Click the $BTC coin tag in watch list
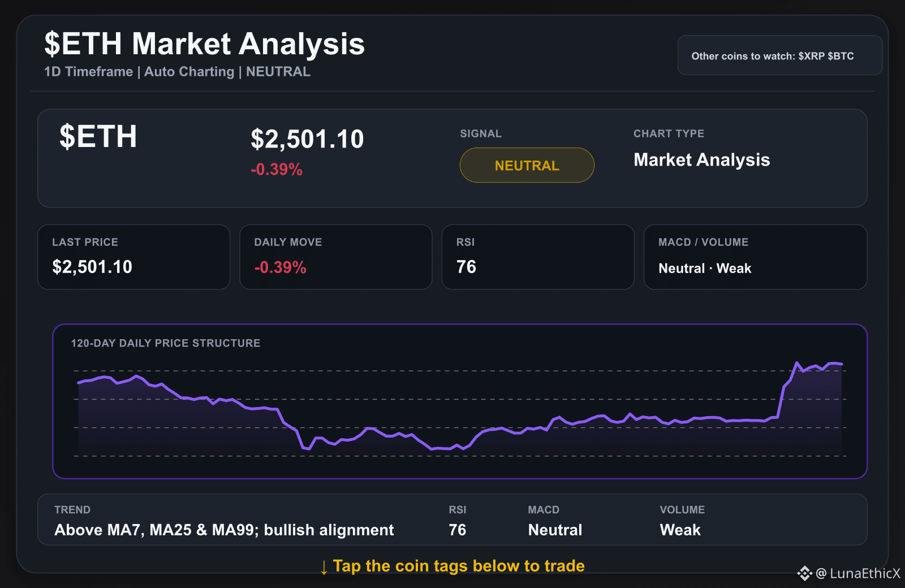The image size is (905, 588). (841, 56)
